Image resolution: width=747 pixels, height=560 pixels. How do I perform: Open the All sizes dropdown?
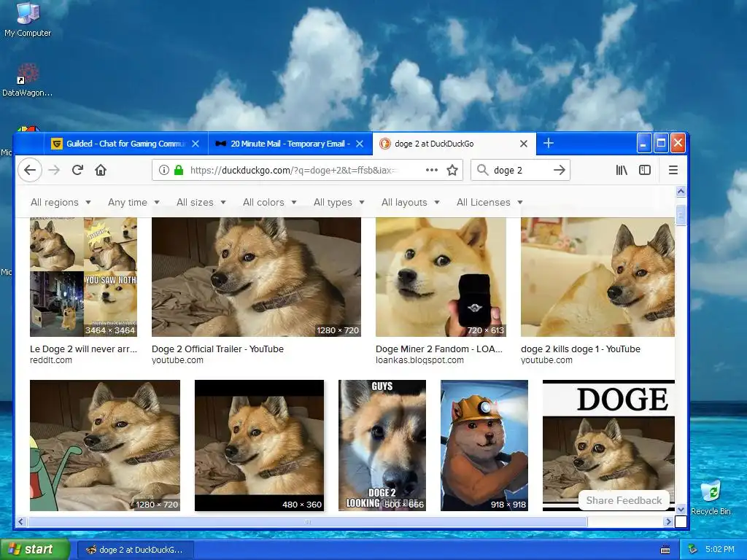coord(201,203)
